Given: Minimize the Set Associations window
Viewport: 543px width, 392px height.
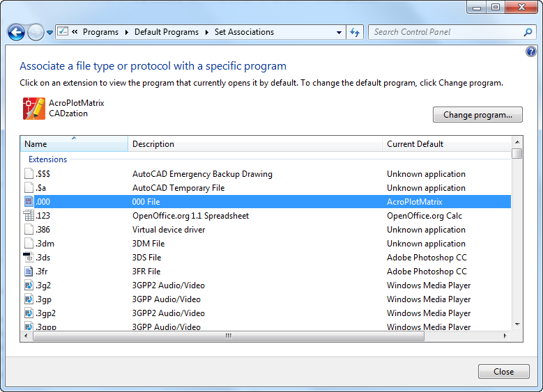Looking at the screenshot, I should 477,7.
